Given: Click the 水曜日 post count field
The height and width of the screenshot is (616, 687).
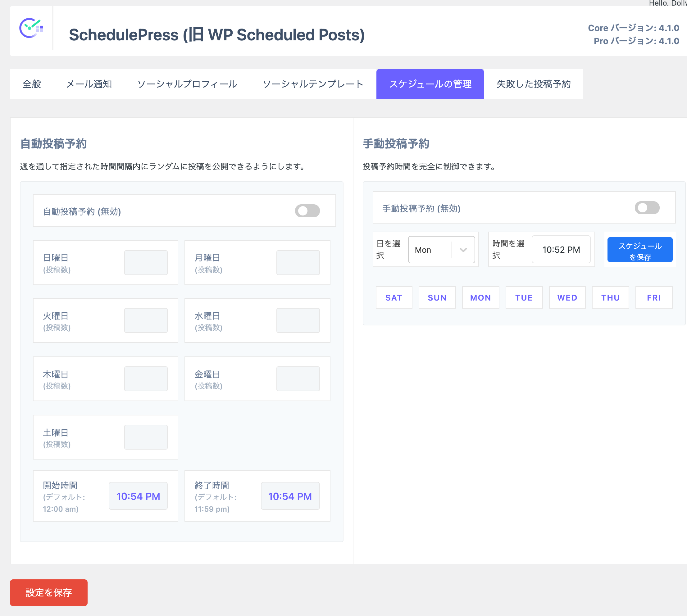Looking at the screenshot, I should (x=298, y=320).
